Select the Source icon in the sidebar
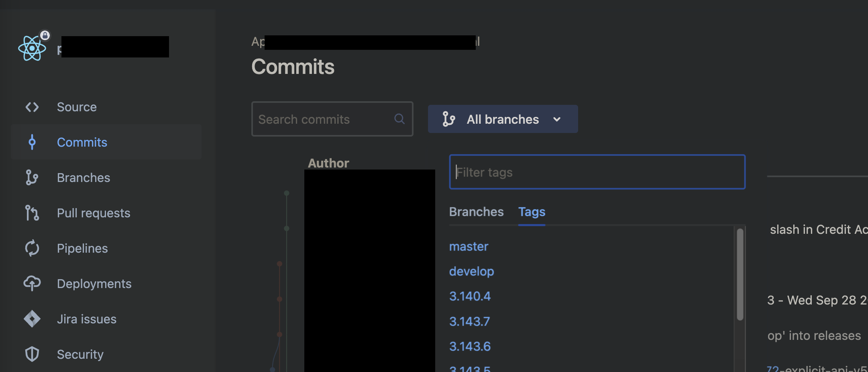The image size is (868, 372). pos(32,107)
